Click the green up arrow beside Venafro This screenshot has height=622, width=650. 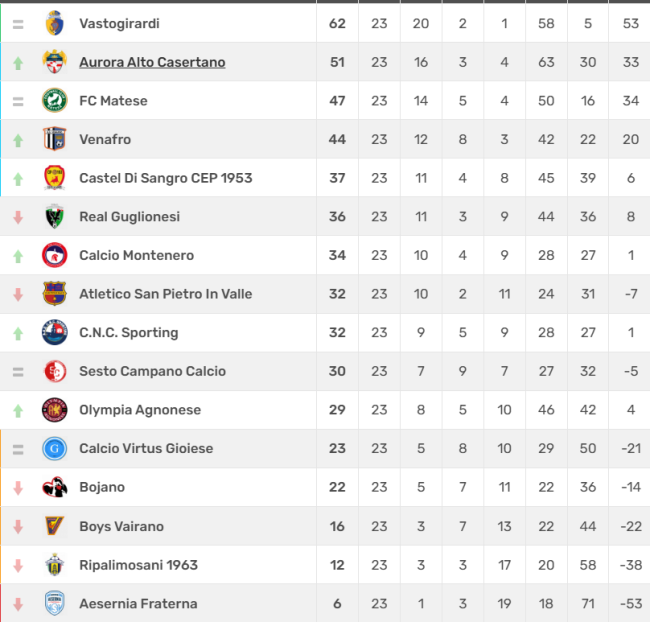pos(18,140)
